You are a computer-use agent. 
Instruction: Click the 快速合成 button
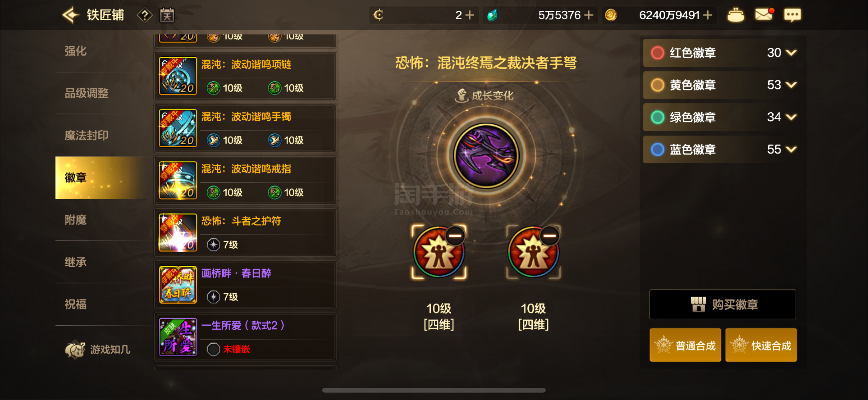tap(761, 345)
